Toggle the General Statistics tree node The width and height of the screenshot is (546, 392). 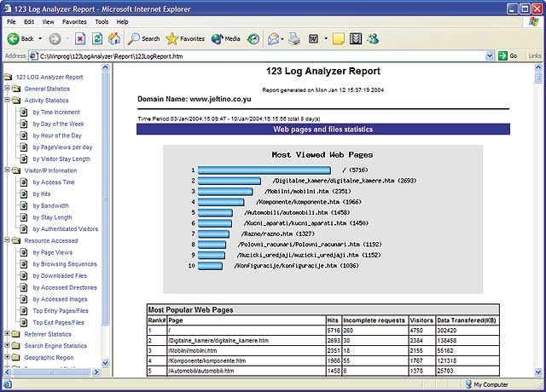pyautogui.click(x=7, y=89)
